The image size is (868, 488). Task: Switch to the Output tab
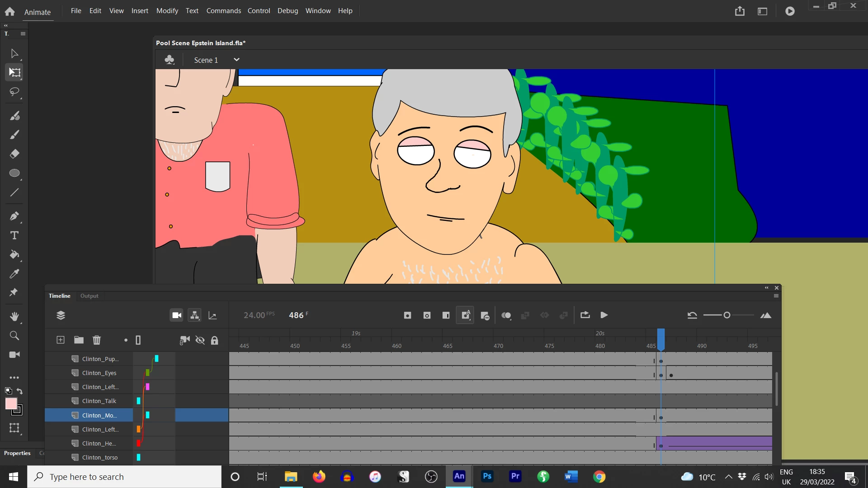click(89, 296)
